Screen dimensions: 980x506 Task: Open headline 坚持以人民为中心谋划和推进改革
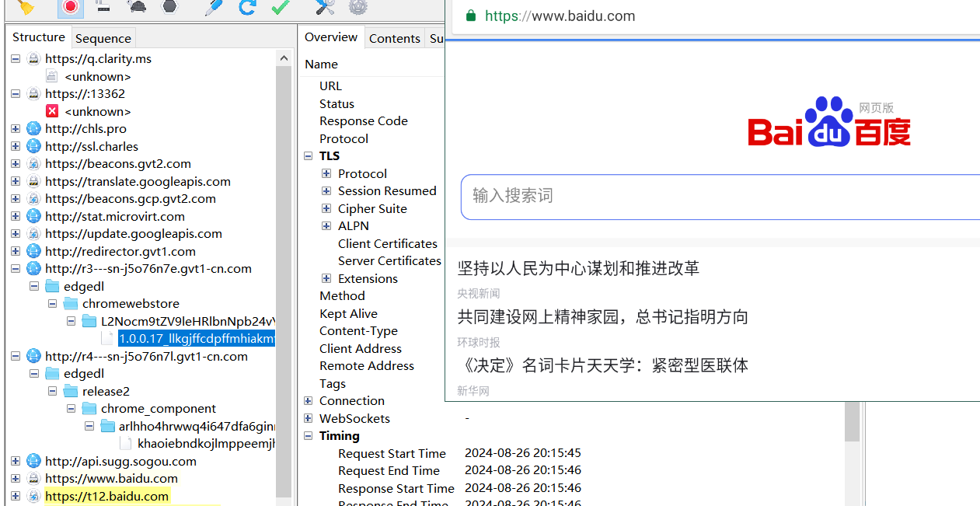578,269
